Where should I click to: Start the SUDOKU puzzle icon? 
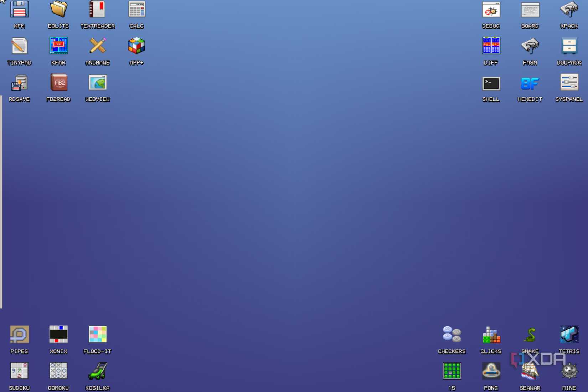[19, 371]
